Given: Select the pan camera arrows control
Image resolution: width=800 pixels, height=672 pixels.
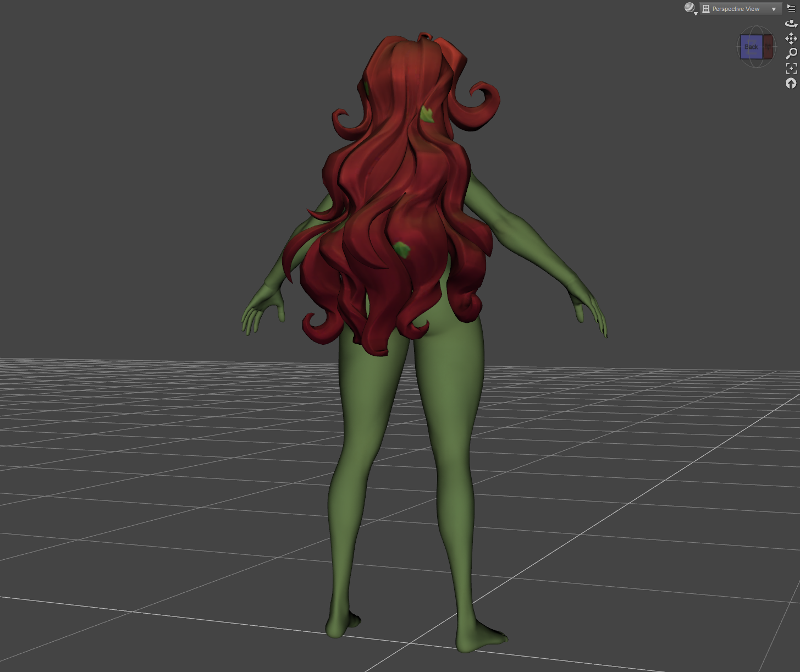Looking at the screenshot, I should pos(791,38).
